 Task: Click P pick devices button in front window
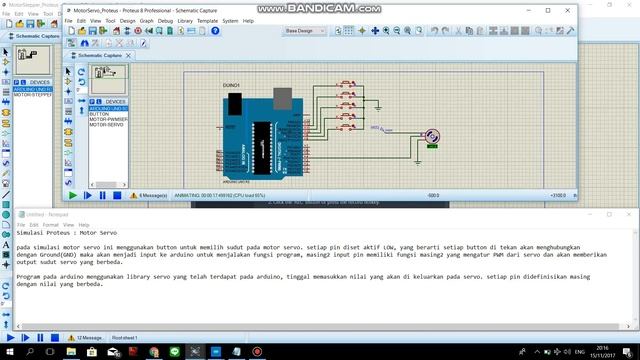(92, 102)
